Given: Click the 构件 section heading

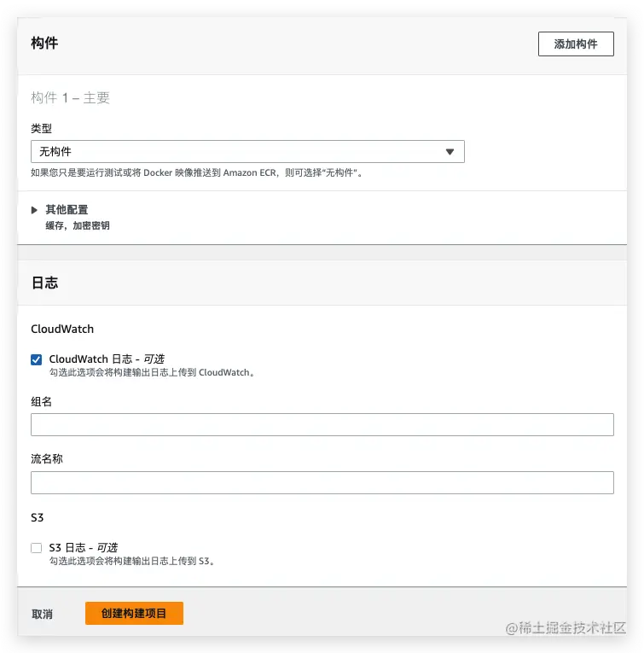Looking at the screenshot, I should tap(44, 43).
